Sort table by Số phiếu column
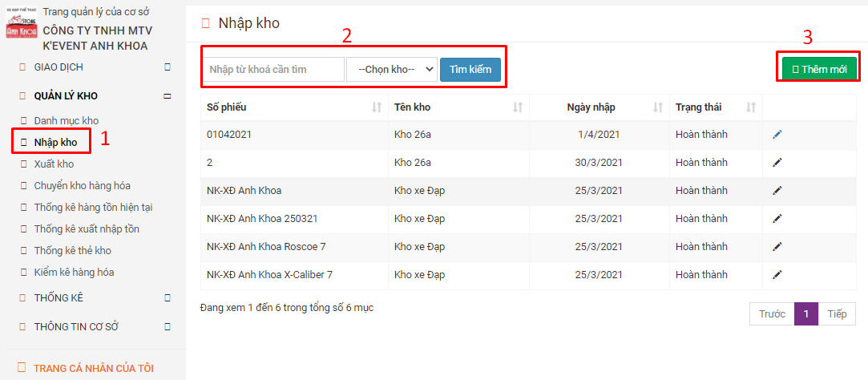 point(377,107)
